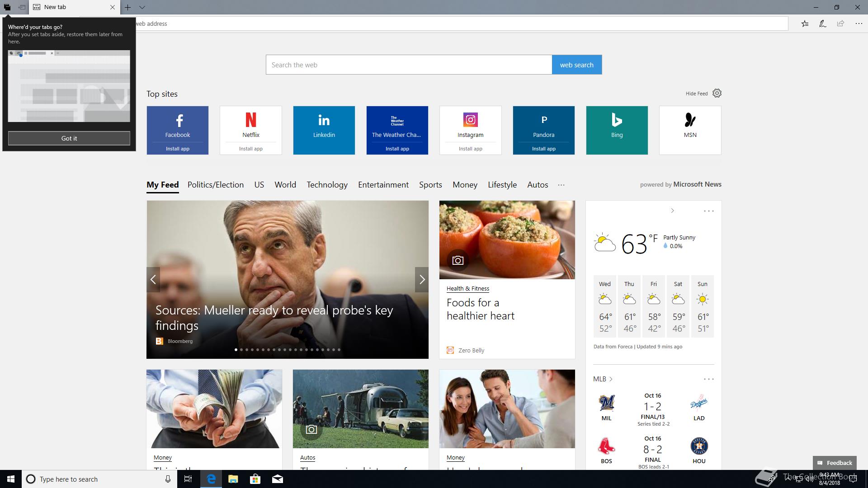Click the money cash thumbnail image
868x488 pixels.
(x=214, y=409)
